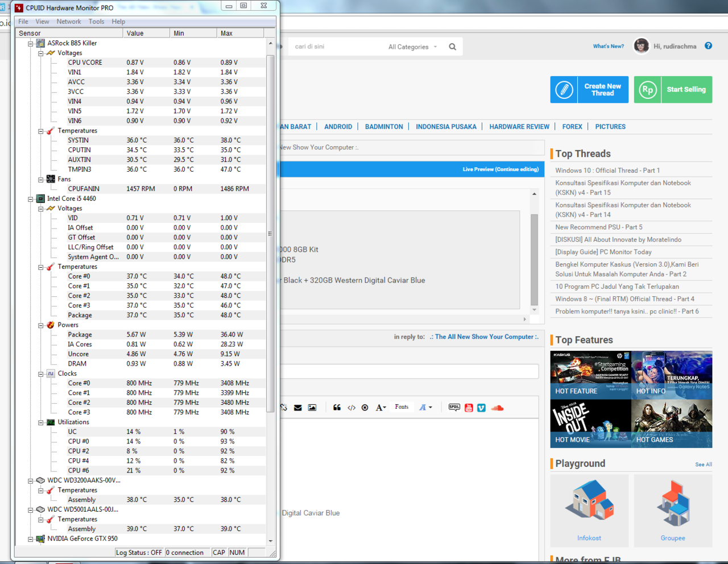This screenshot has height=564, width=728.
Task: Click the Powers flame icon
Action: pyautogui.click(x=51, y=325)
